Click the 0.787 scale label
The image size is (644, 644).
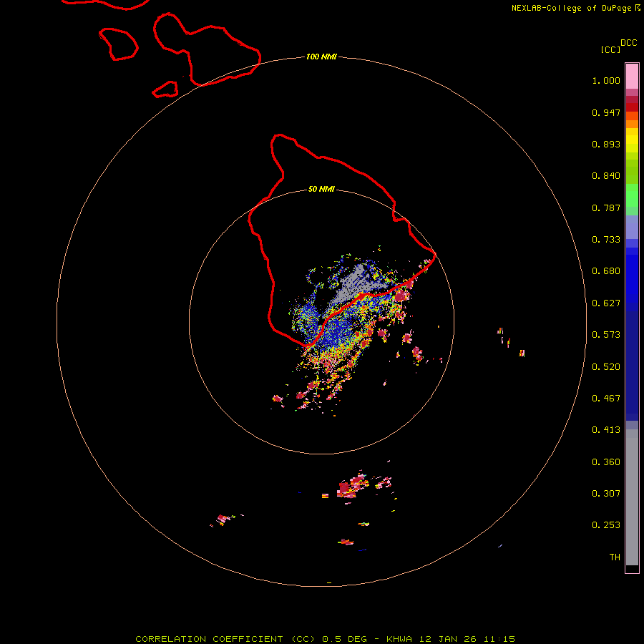(x=606, y=208)
